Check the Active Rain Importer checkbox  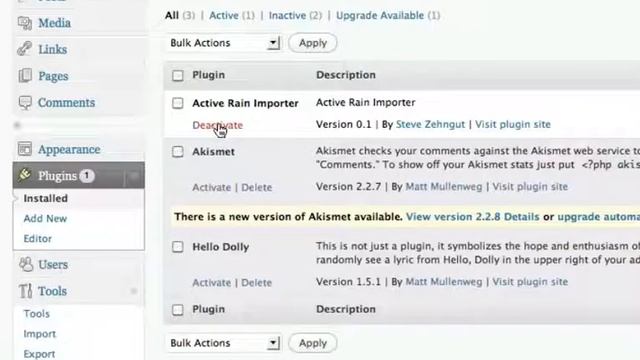tap(178, 103)
